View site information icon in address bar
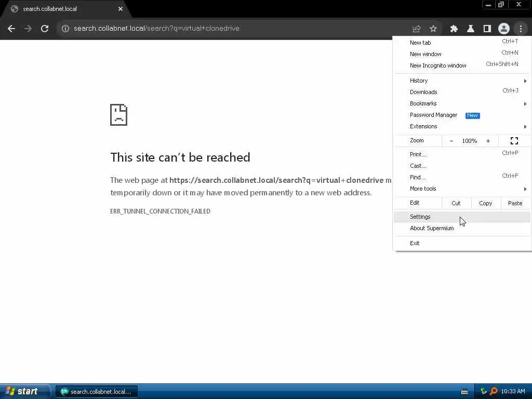Screen dimensions: 532x399 point(65,29)
